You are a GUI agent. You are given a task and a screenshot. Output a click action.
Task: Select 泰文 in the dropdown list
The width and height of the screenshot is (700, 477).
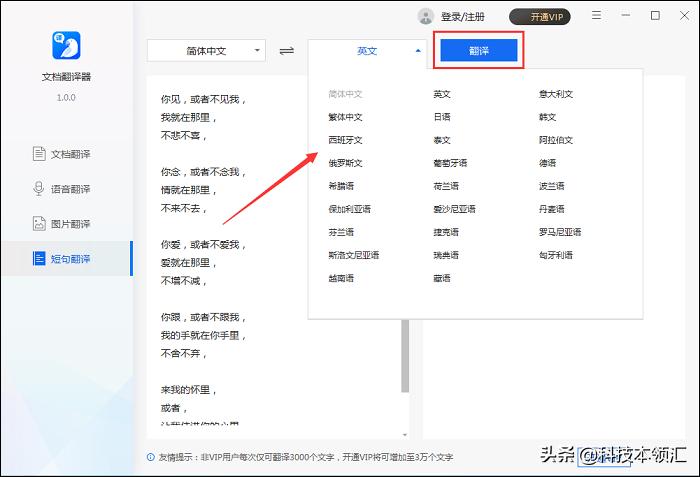coord(442,140)
